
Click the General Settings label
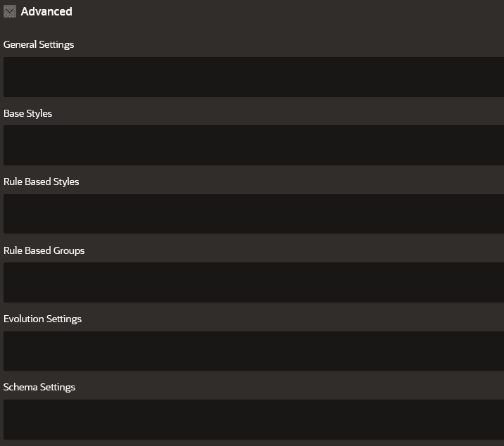[39, 44]
